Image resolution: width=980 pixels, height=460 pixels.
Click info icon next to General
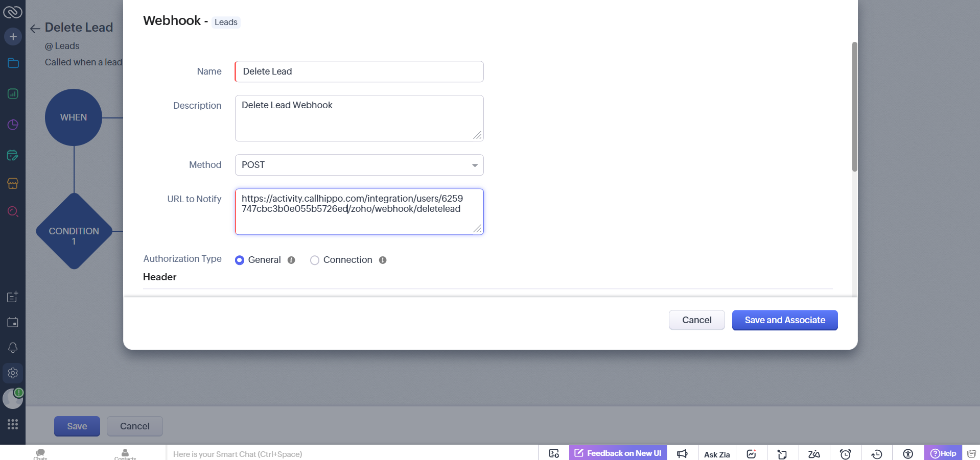(291, 260)
